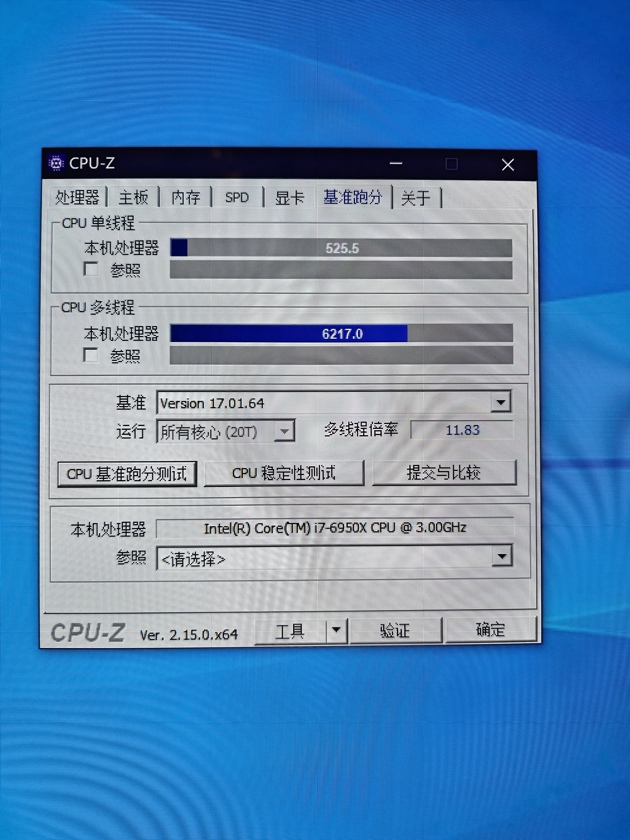Minimize the CPU-Z window
630x840 pixels.
tap(396, 164)
